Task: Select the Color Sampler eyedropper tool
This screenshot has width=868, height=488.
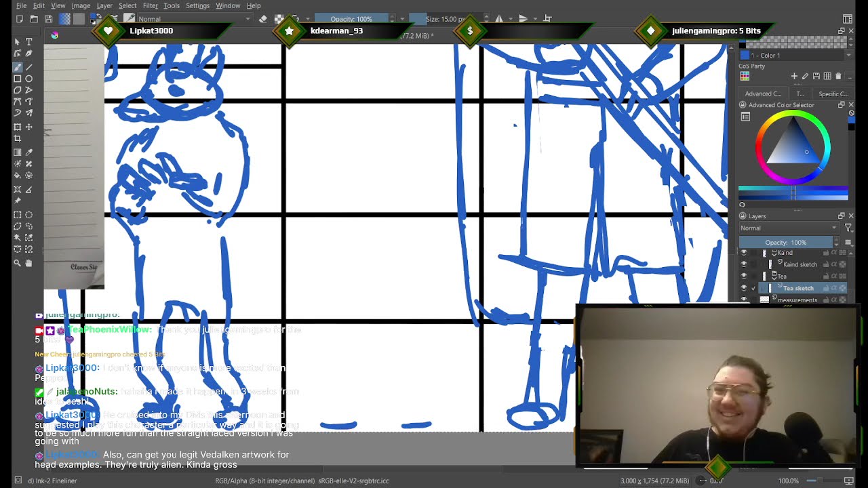Action: 28,152
